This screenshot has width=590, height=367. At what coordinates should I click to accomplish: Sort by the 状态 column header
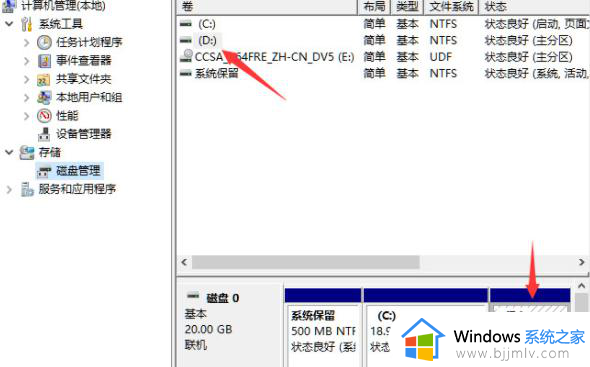pyautogui.click(x=534, y=6)
